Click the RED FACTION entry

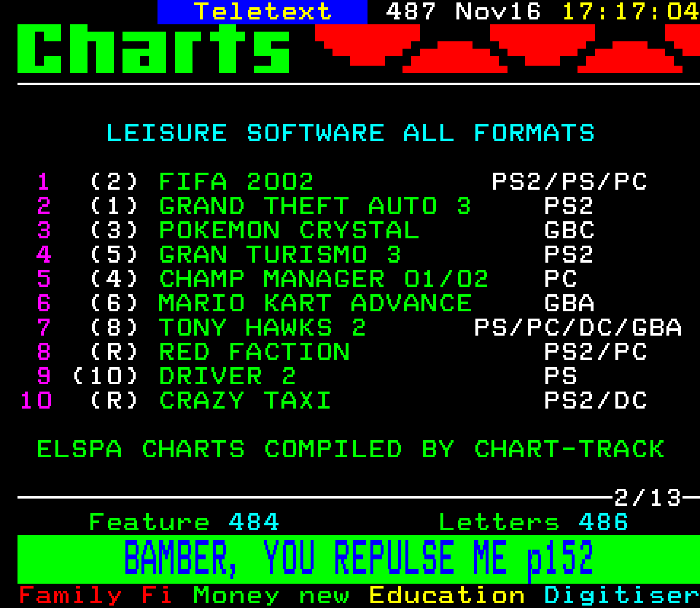254,352
